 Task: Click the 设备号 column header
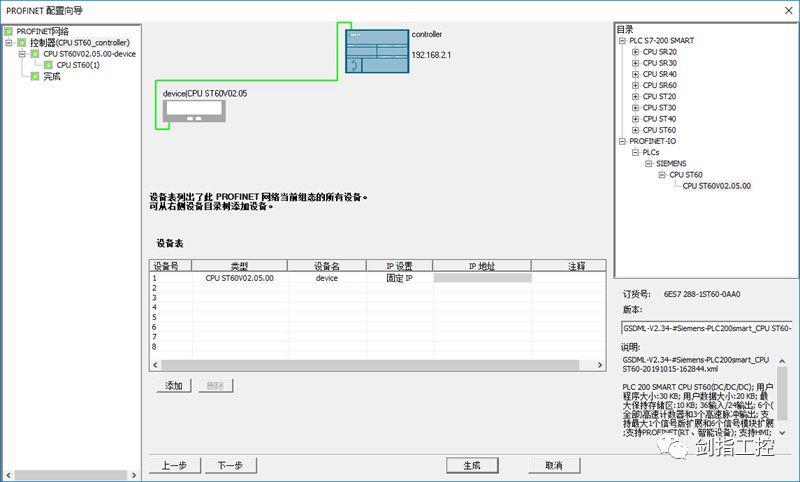coord(170,266)
